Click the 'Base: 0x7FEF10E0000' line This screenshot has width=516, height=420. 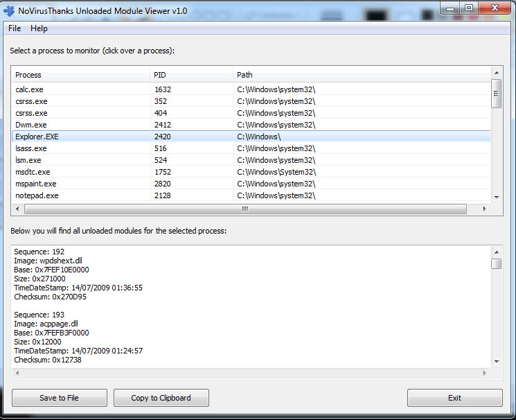(51, 270)
